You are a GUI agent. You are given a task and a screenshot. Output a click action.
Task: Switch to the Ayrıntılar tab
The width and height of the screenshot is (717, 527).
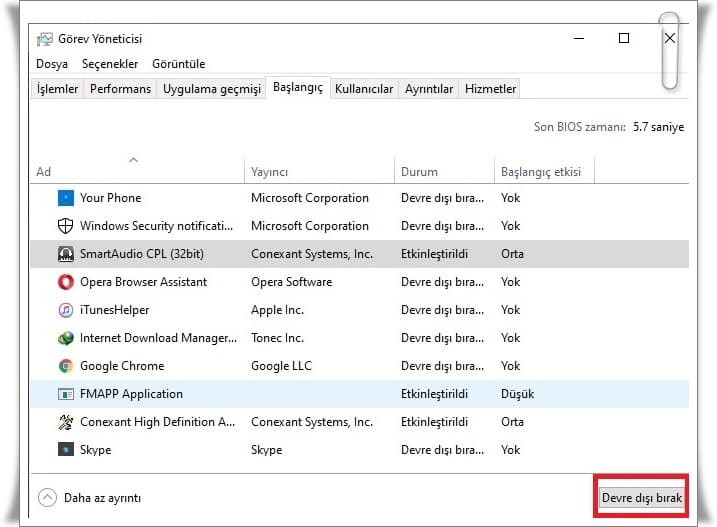click(x=429, y=89)
